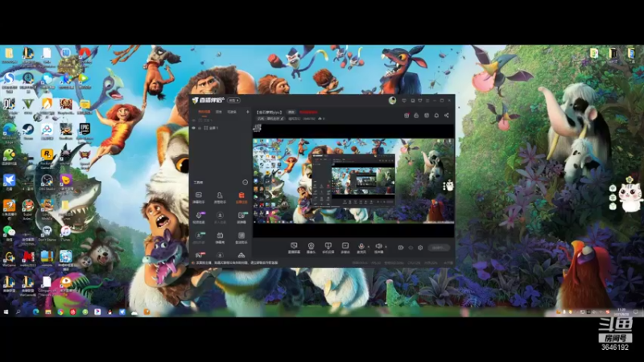Open the taskbar search icon

(18, 312)
